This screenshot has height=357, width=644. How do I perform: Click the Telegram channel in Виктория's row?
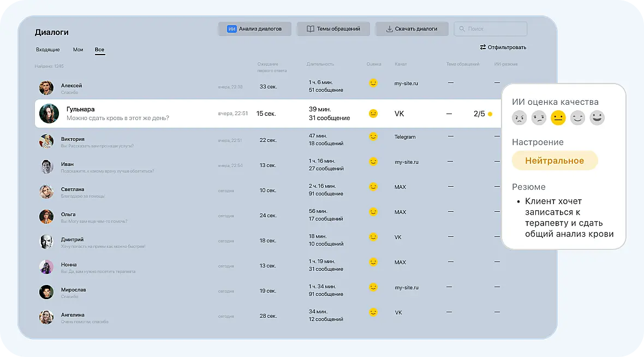[x=405, y=137]
